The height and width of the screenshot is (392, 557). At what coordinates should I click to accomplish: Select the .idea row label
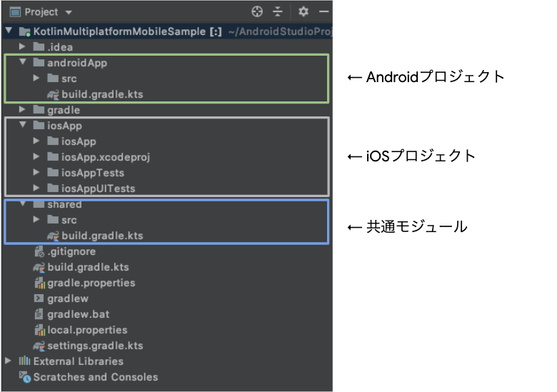tap(60, 47)
